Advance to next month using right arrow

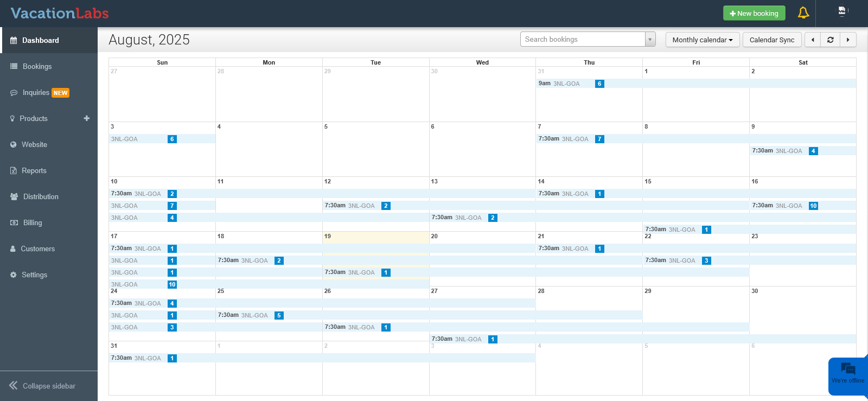tap(848, 40)
